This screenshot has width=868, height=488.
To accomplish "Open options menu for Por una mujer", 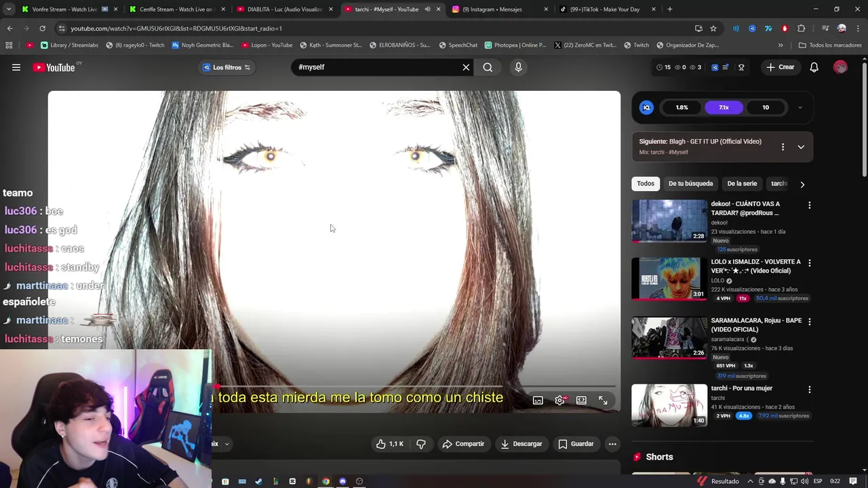I will tap(809, 390).
